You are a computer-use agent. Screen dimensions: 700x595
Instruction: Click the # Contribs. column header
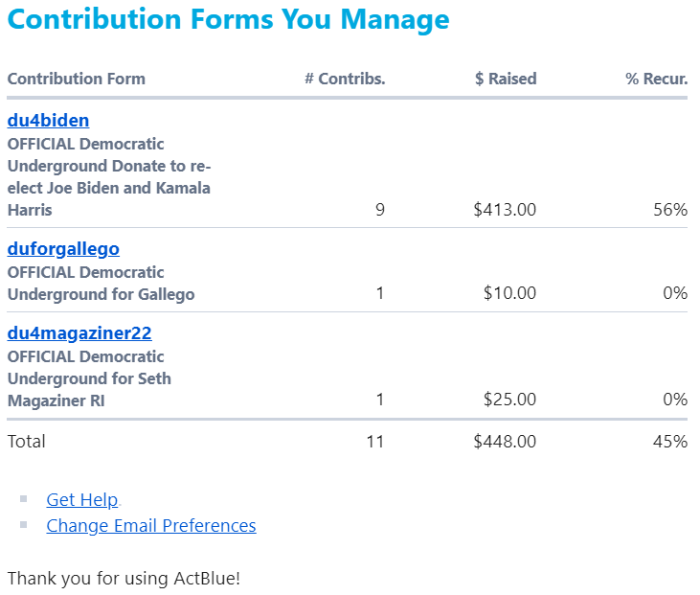pos(345,79)
